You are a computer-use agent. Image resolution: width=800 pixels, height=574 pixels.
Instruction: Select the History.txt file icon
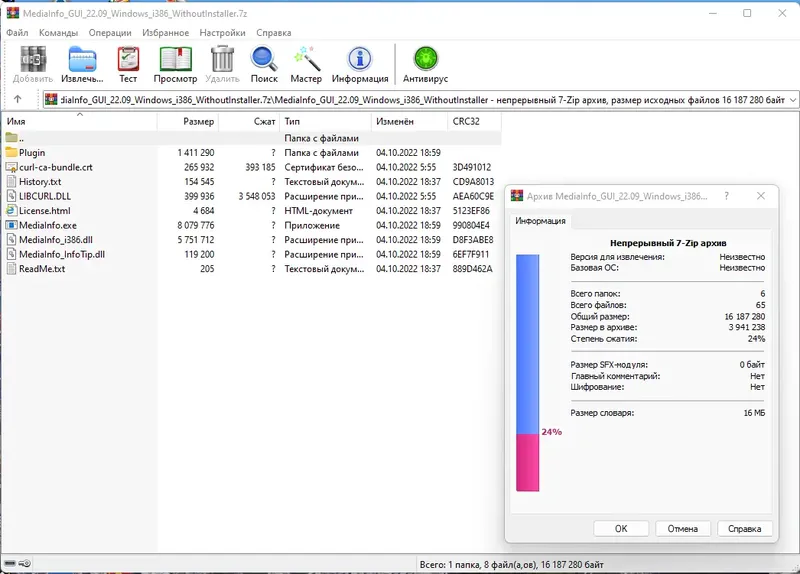pyautogui.click(x=11, y=182)
